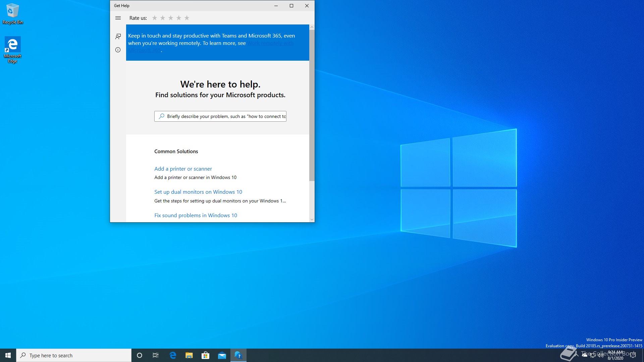Open 'Fix sound problems in Windows 10' link
Image resolution: width=644 pixels, height=362 pixels.
(196, 215)
